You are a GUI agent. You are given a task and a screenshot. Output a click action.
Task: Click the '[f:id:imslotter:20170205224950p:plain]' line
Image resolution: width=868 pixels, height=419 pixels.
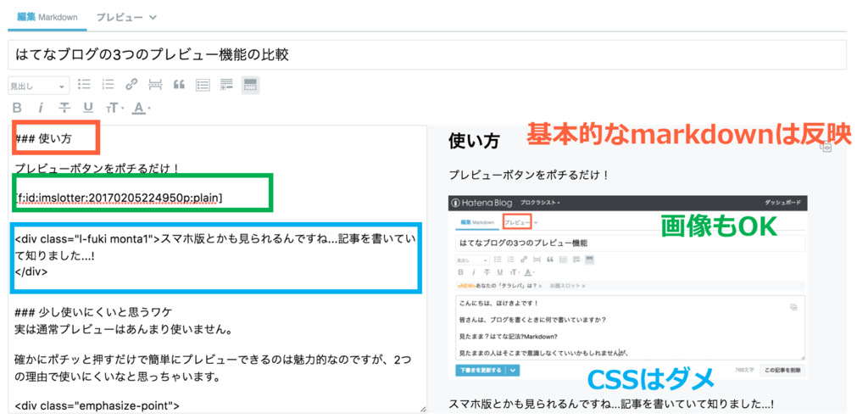click(119, 198)
